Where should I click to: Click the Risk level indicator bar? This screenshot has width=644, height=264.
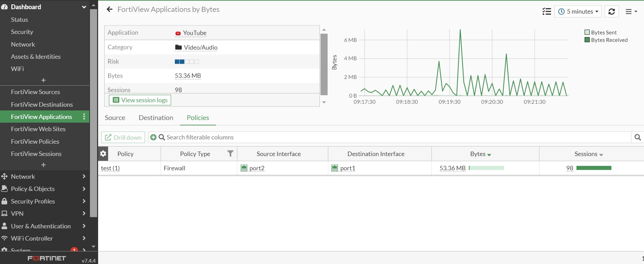click(x=187, y=61)
